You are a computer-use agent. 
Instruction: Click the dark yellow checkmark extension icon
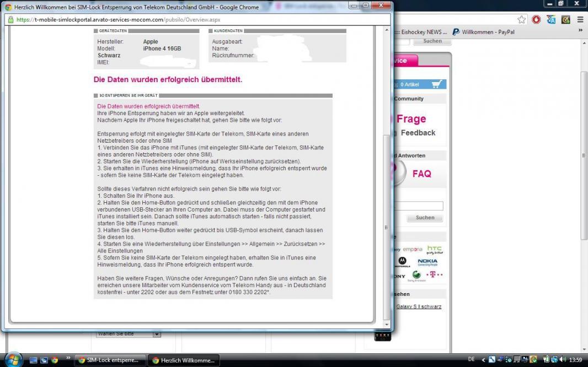(565, 19)
